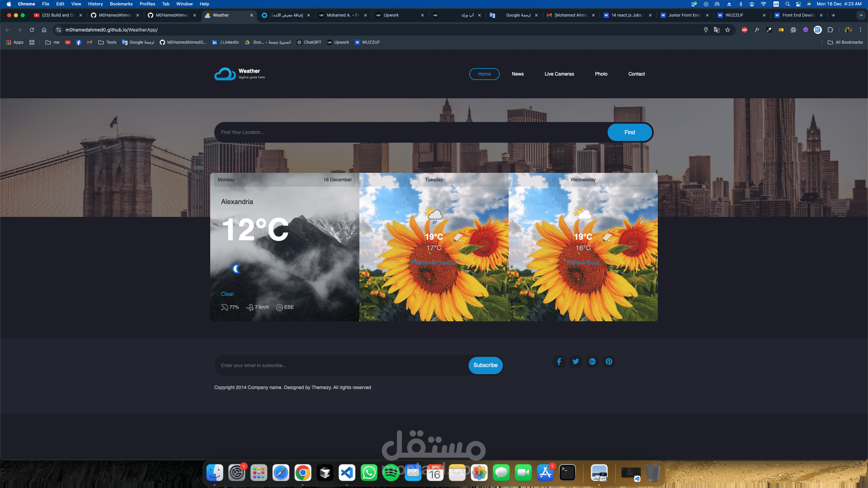Image resolution: width=868 pixels, height=488 pixels.
Task: Click the wind speed ESE direction icon
Action: click(x=279, y=307)
